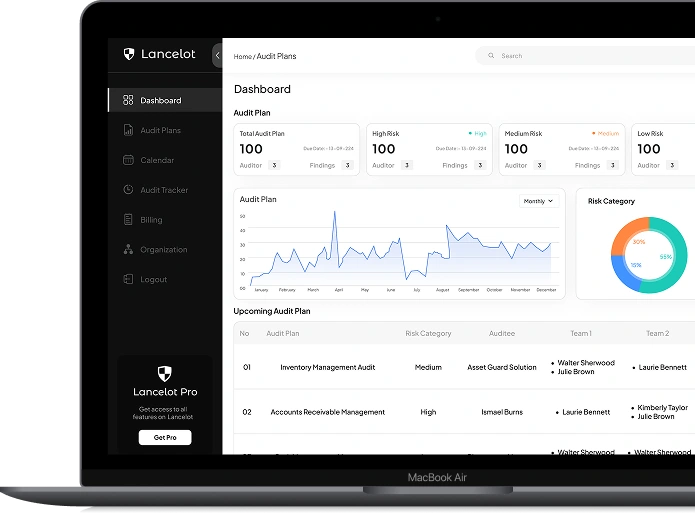
Task: Click the Dashboard grid icon in sidebar
Action: pos(128,100)
